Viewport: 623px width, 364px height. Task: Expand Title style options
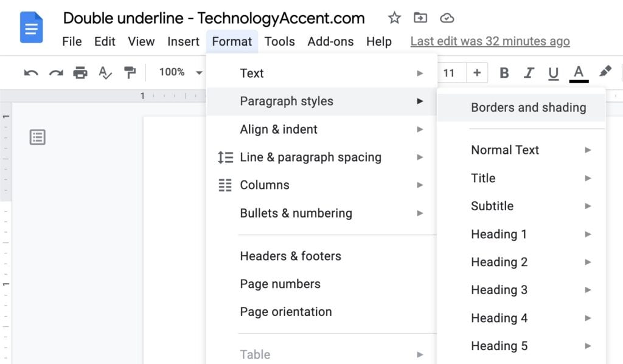pyautogui.click(x=521, y=178)
